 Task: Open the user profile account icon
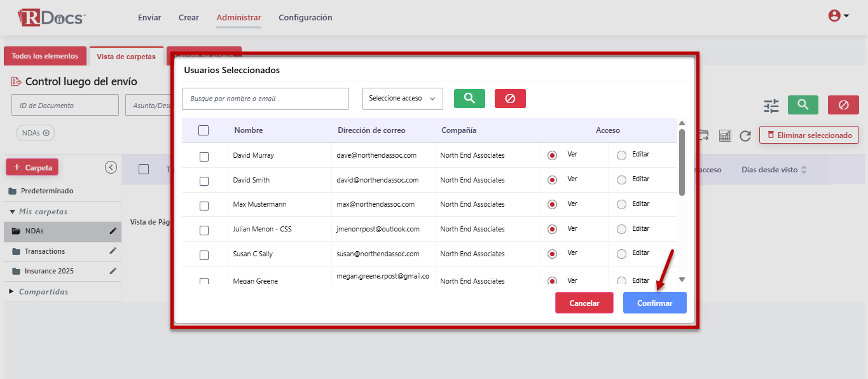(838, 17)
